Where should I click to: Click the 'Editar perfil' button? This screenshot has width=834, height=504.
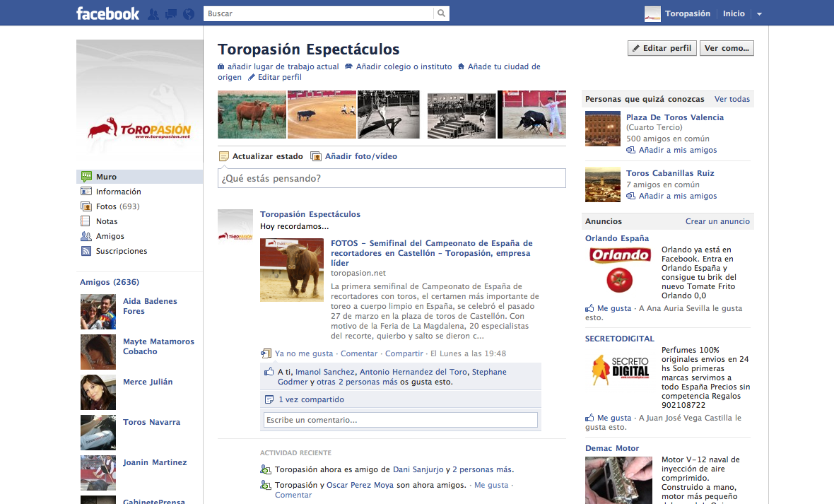click(662, 48)
